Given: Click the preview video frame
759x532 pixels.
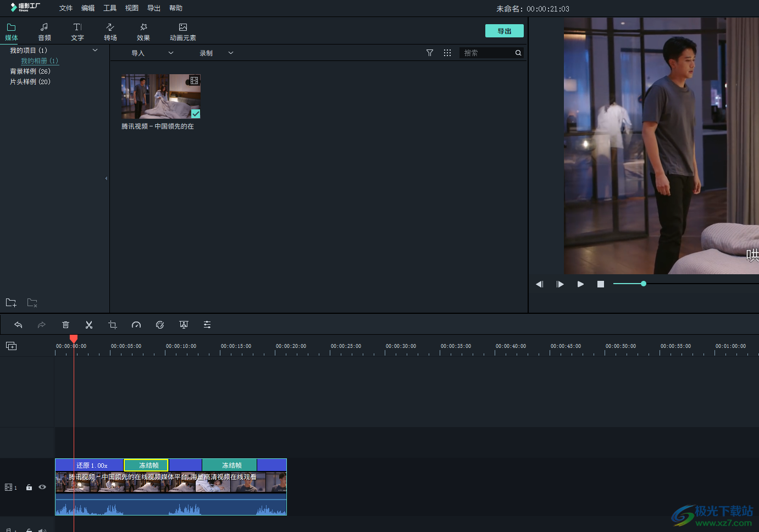Looking at the screenshot, I should click(661, 146).
